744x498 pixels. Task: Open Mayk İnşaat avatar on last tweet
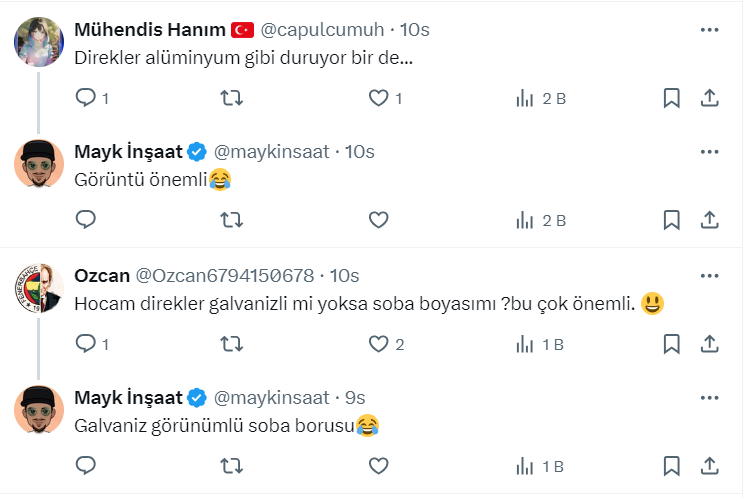[x=39, y=411]
